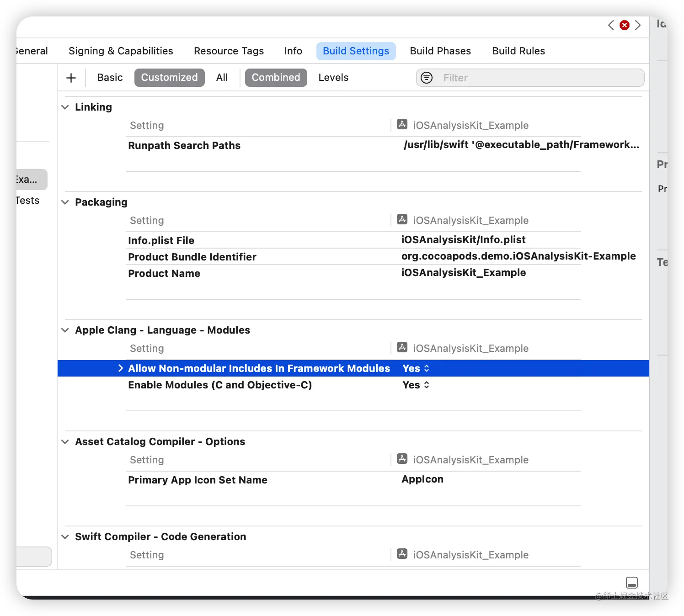Screen dimensions: 684x616
Task: Select Allow Non-modular Includes setting name
Action: click(259, 368)
